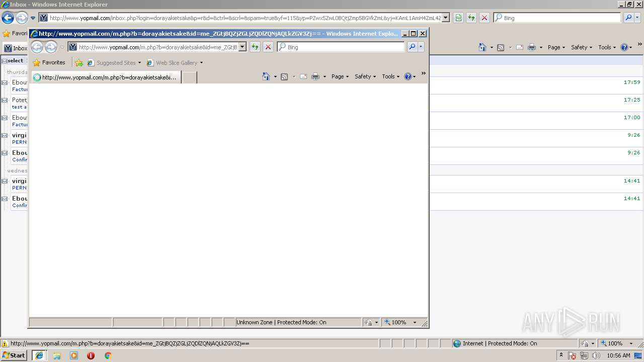Click volume speaker icon in system tray

tap(596, 355)
